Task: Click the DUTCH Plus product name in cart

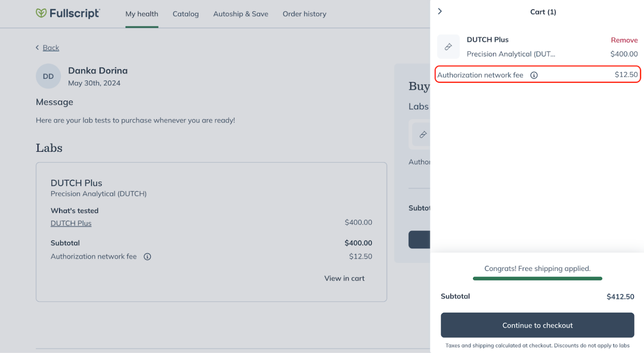Action: coord(487,40)
